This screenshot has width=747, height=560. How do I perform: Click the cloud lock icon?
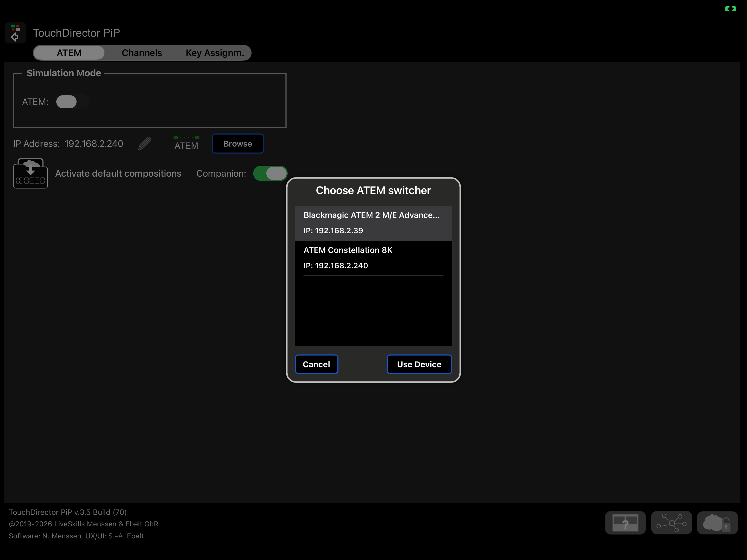(717, 523)
